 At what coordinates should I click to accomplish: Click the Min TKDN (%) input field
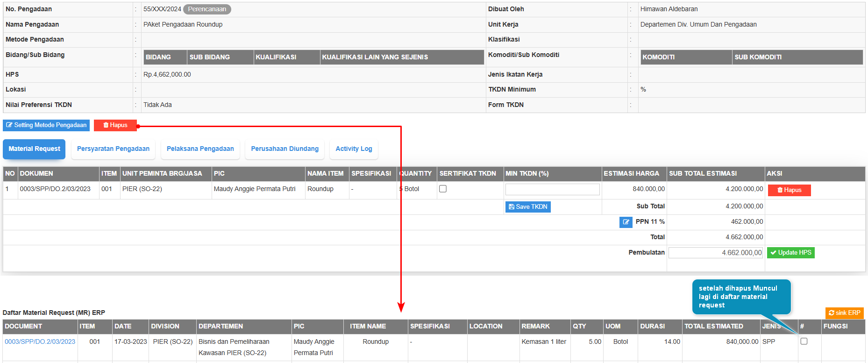pos(552,189)
